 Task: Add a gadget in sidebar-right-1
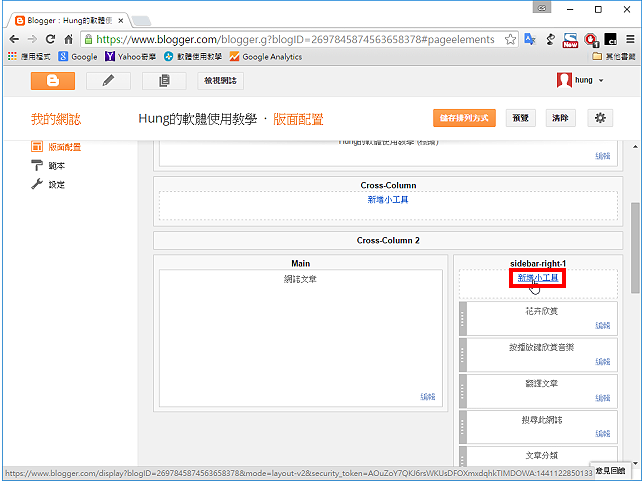pyautogui.click(x=538, y=278)
